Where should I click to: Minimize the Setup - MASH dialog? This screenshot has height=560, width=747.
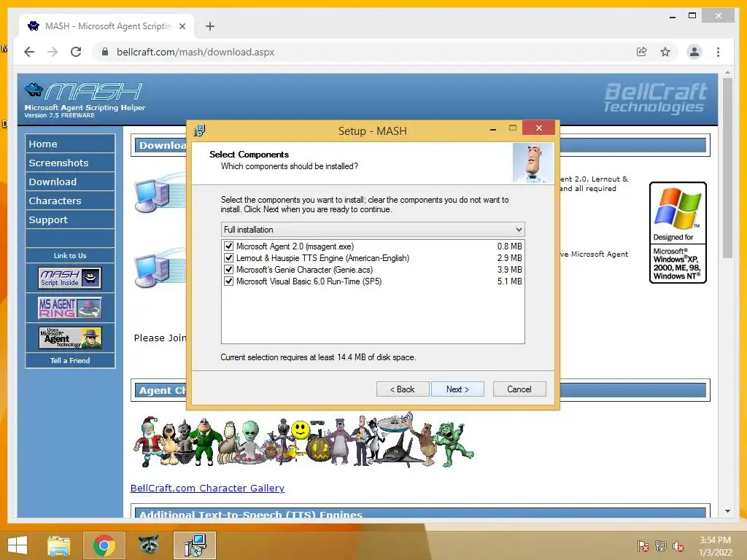click(493, 129)
